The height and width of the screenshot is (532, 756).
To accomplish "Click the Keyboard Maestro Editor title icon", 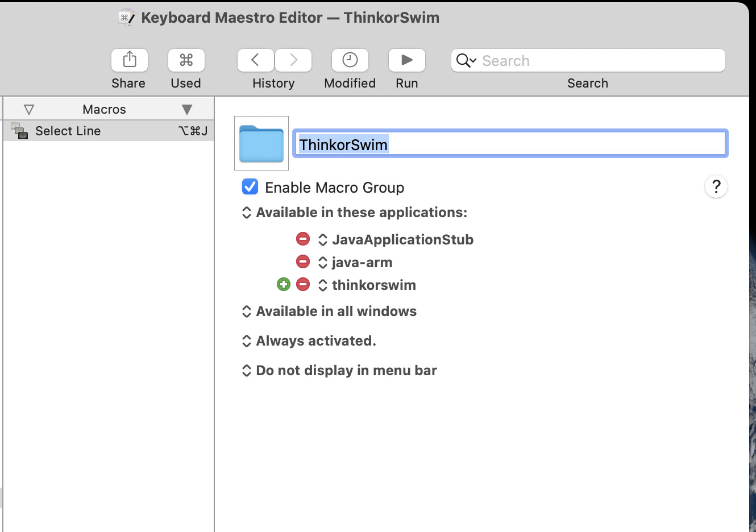I will pyautogui.click(x=127, y=18).
